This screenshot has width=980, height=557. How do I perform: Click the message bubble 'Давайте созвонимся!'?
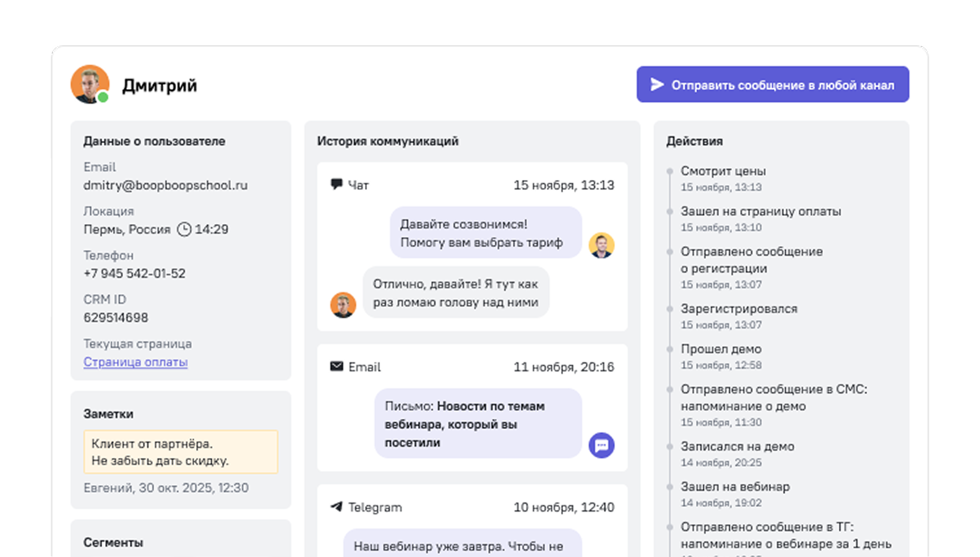pyautogui.click(x=486, y=233)
